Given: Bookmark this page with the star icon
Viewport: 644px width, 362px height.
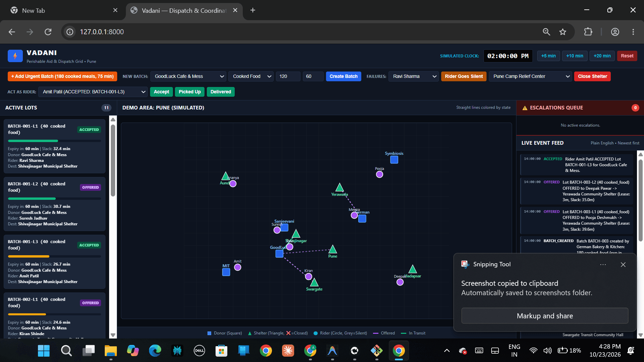Looking at the screenshot, I should coord(563,32).
